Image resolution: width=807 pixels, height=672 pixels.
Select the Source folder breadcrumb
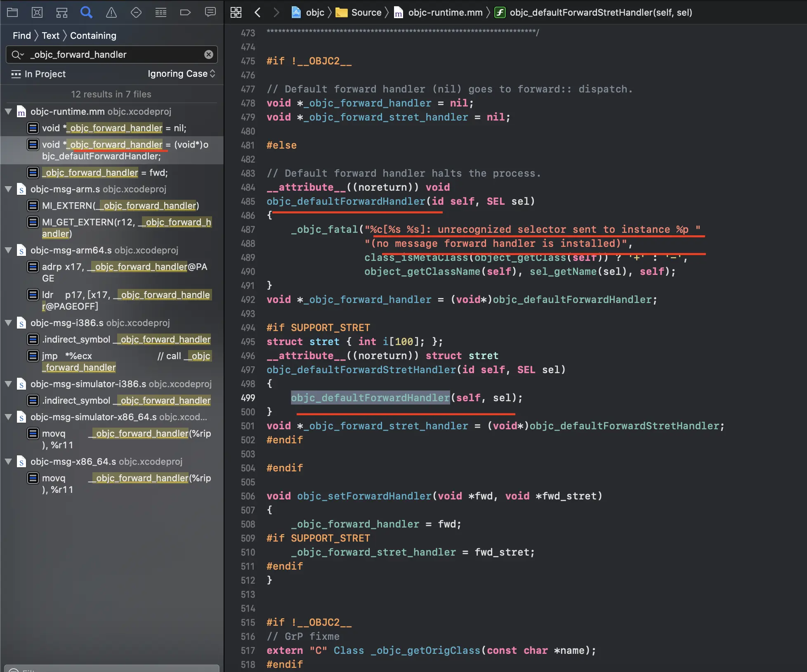point(359,12)
